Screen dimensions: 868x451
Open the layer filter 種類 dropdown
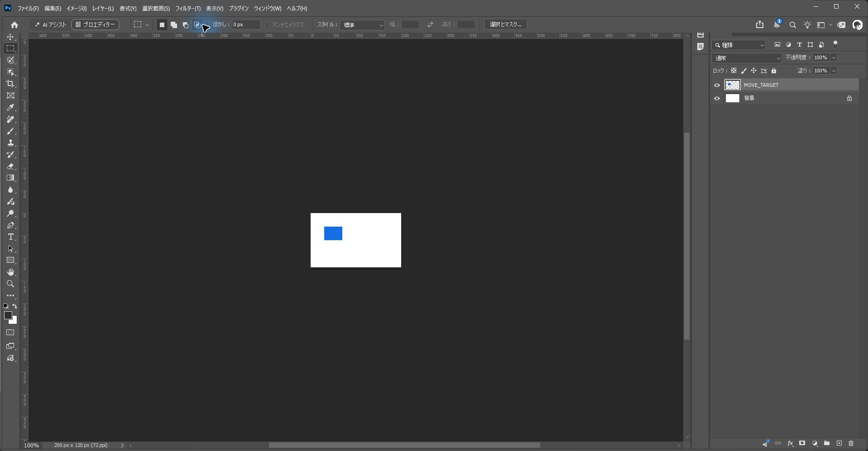tap(739, 45)
